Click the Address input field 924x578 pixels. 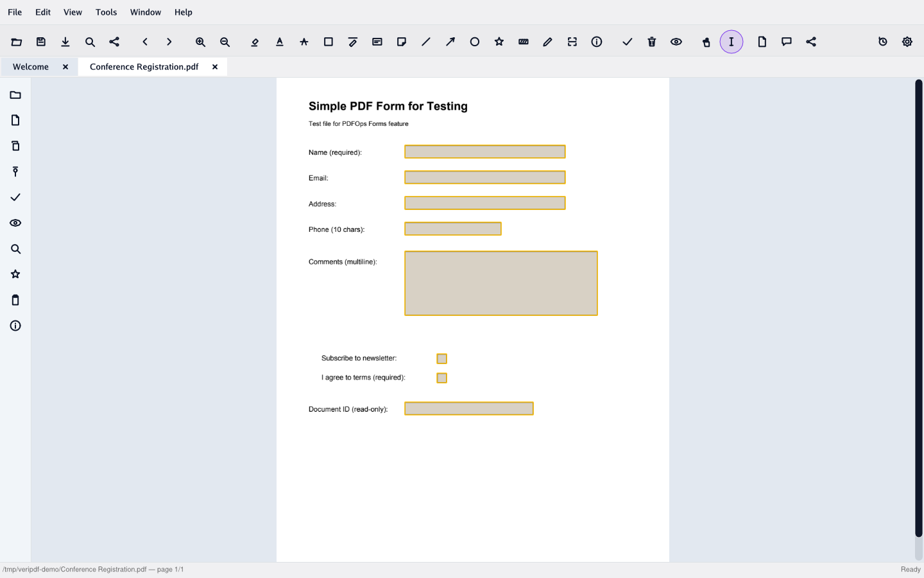485,203
